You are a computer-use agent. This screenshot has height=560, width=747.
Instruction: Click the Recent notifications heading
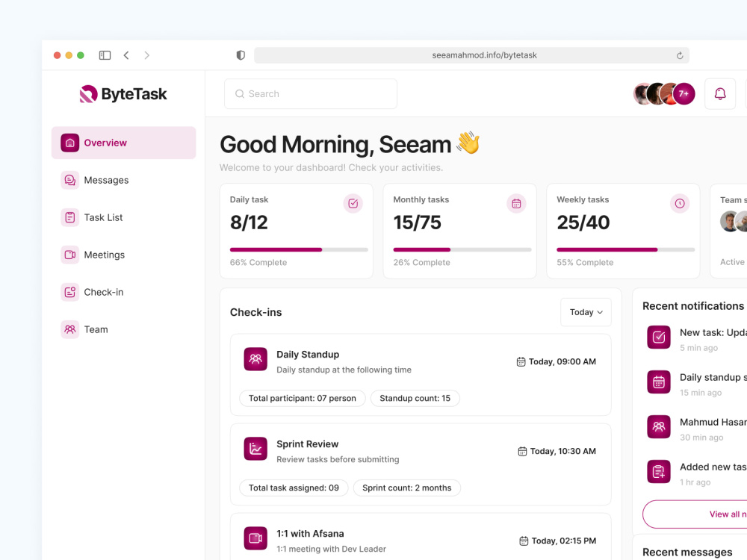coord(693,305)
